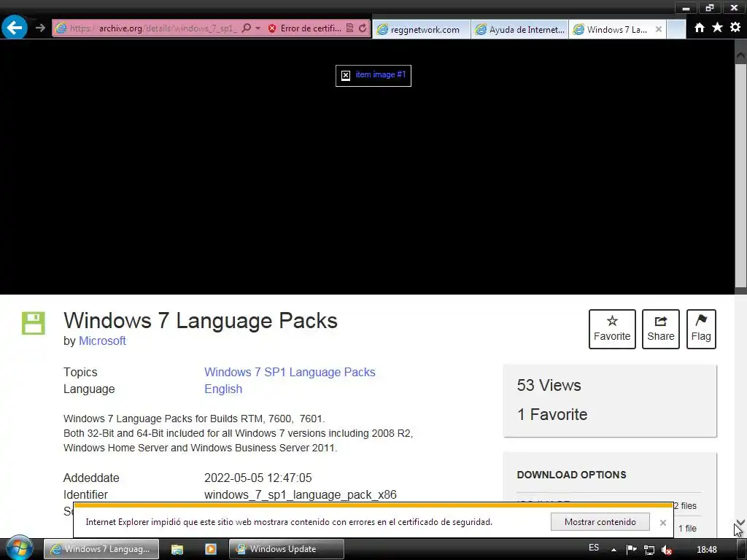The image size is (747, 560).
Task: Close the Windows 7 La... tab
Action: click(x=659, y=29)
